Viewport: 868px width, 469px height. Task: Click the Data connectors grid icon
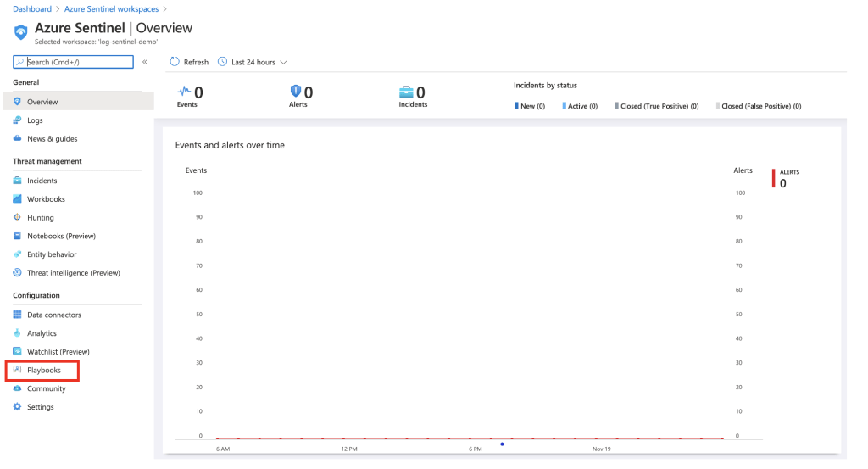pos(18,315)
